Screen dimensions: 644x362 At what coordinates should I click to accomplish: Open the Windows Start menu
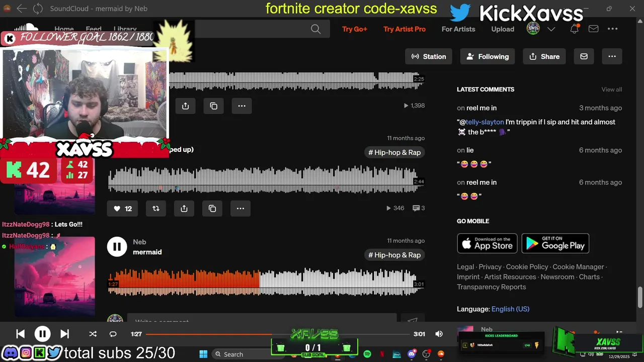point(203,354)
